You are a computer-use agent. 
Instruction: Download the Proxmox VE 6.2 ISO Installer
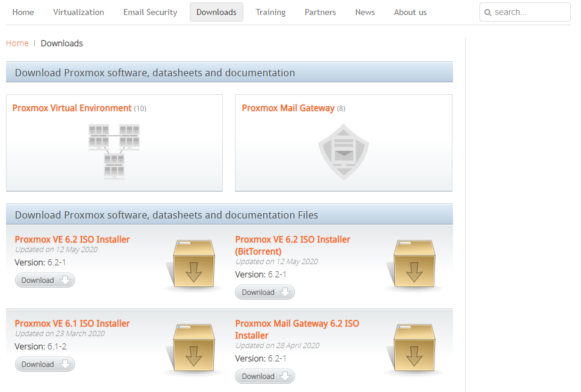[x=45, y=280]
